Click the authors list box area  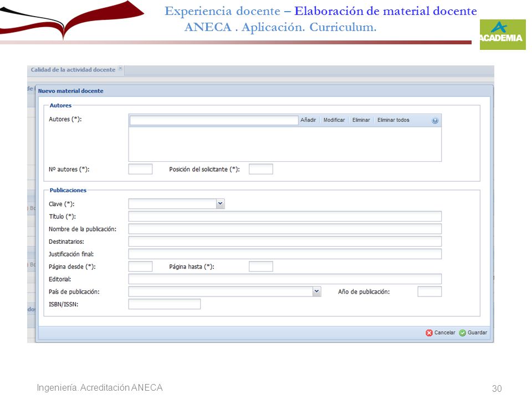click(285, 144)
